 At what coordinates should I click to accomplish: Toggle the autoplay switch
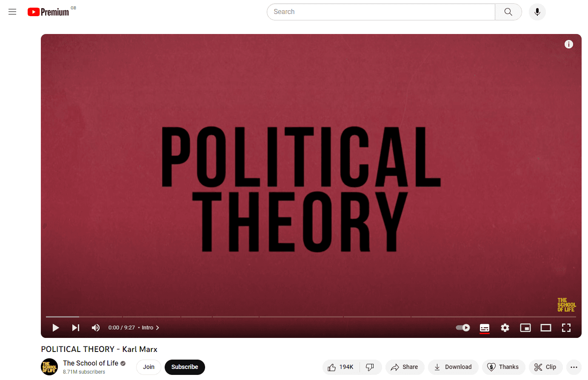click(x=463, y=328)
